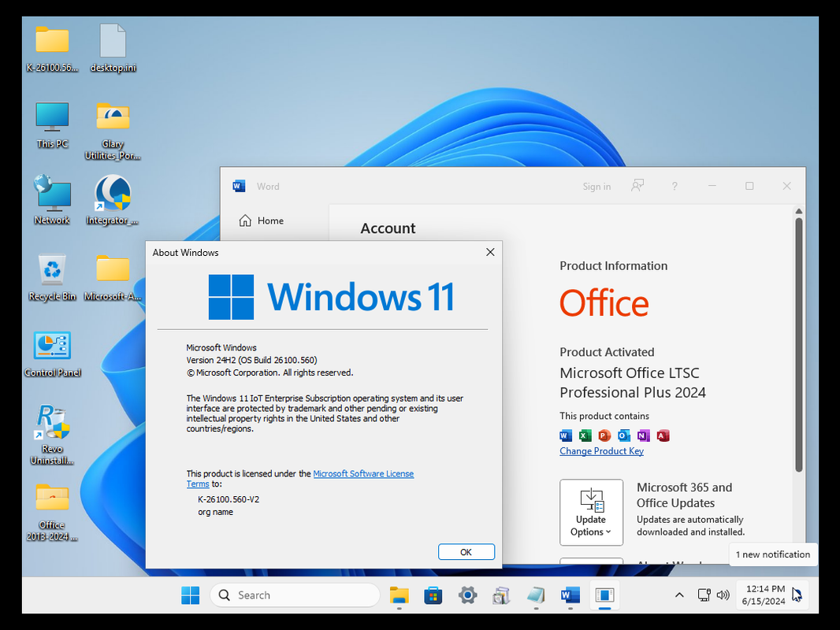Click the Outlook icon under This product contains

click(x=624, y=435)
